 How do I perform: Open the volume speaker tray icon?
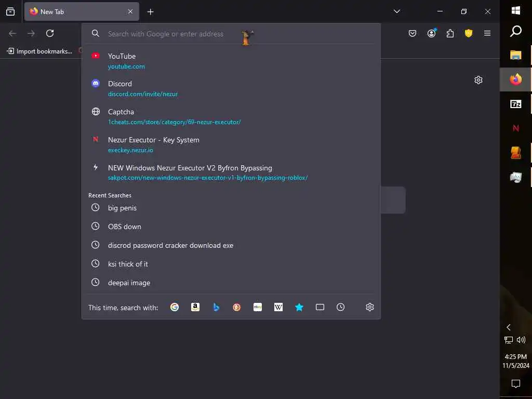[521, 340]
